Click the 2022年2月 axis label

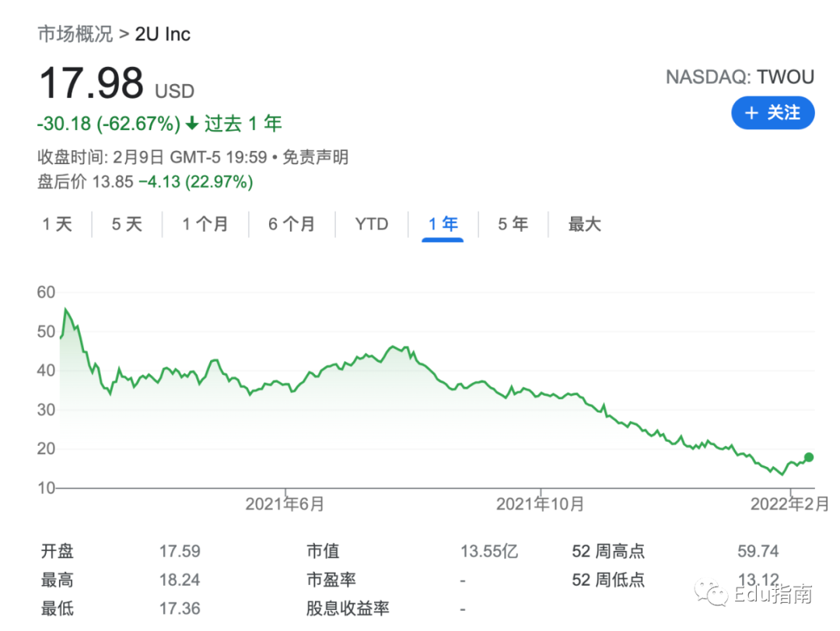789,504
